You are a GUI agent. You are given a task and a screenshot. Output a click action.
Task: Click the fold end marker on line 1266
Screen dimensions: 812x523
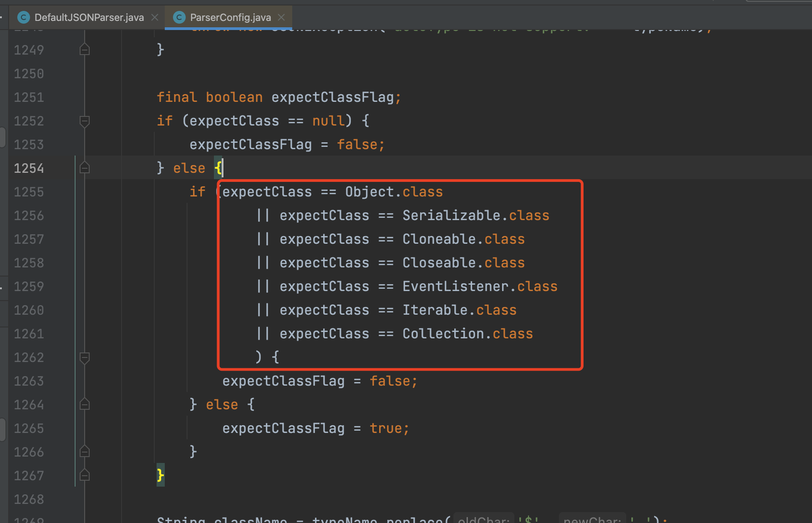click(x=85, y=452)
